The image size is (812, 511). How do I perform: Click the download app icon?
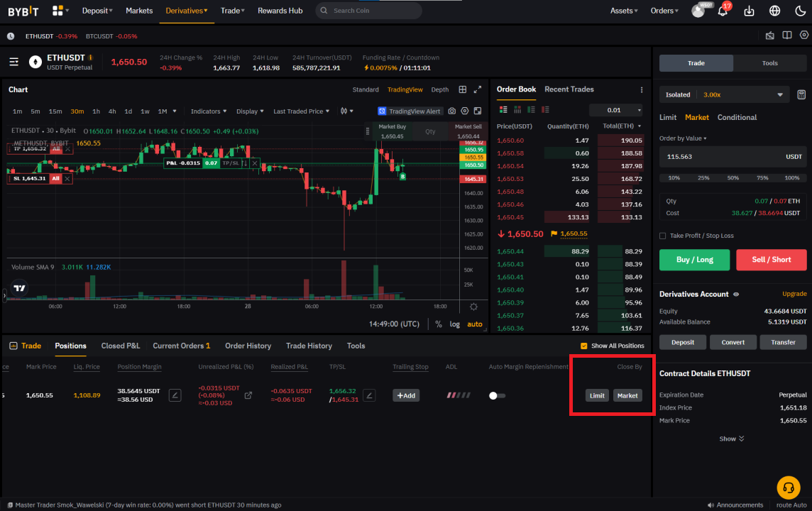[x=749, y=11]
